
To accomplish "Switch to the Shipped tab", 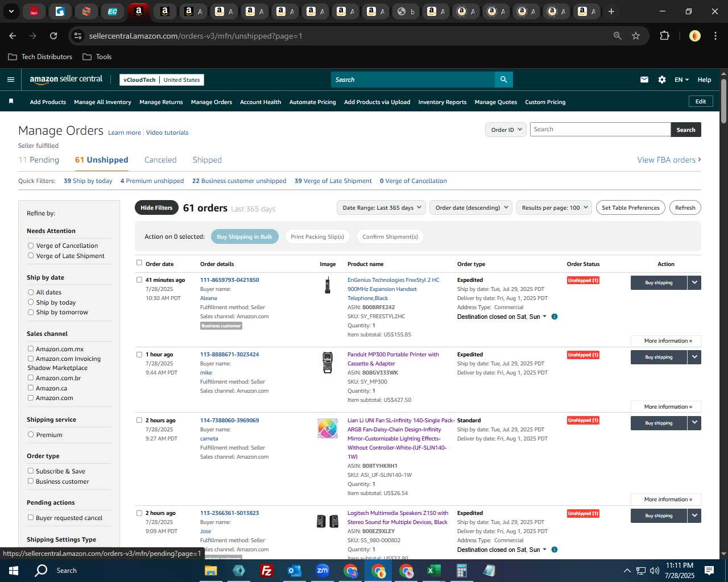I will point(207,160).
